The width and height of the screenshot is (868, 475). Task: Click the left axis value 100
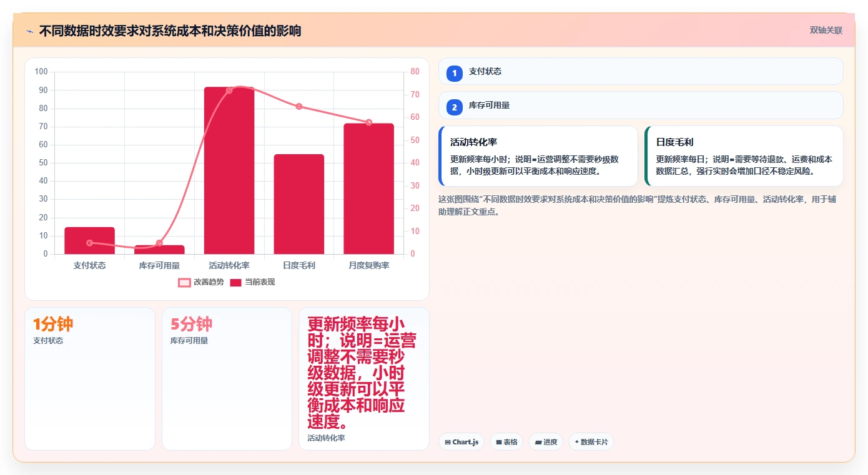(x=41, y=72)
